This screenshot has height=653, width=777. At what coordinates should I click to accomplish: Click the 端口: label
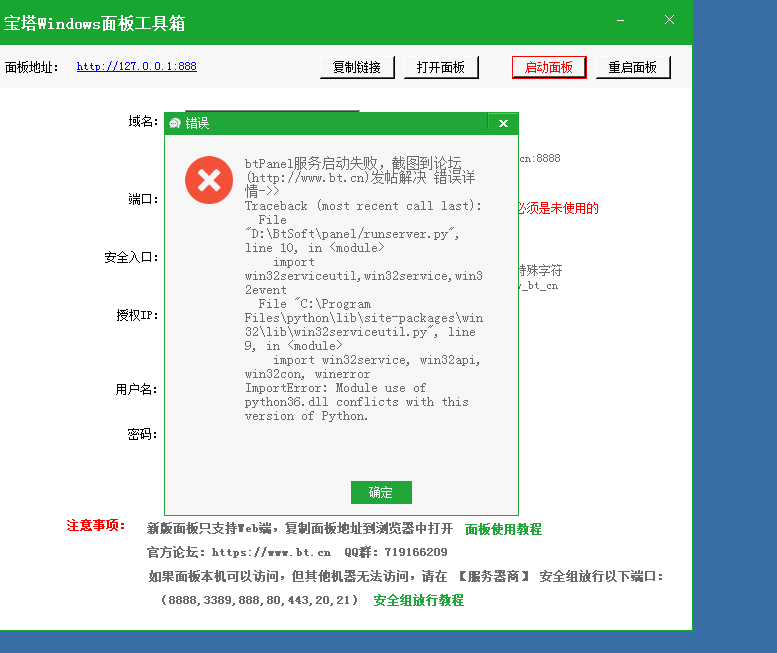pyautogui.click(x=143, y=199)
